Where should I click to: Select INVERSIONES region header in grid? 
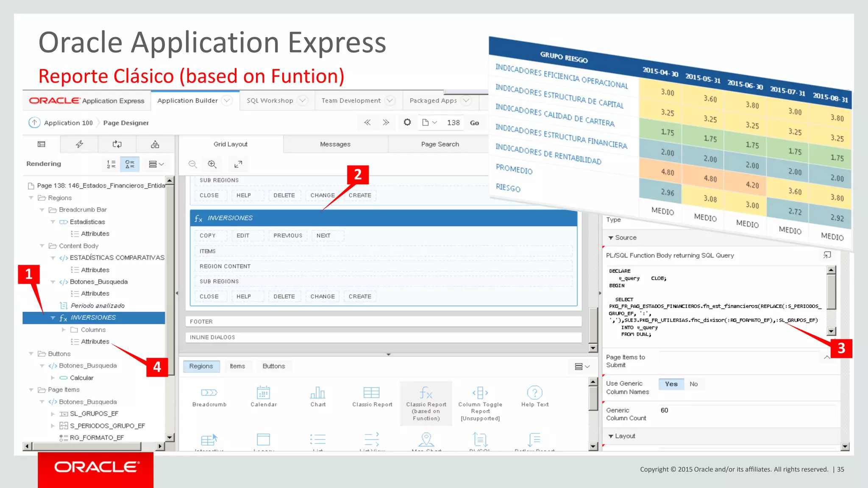coord(384,218)
